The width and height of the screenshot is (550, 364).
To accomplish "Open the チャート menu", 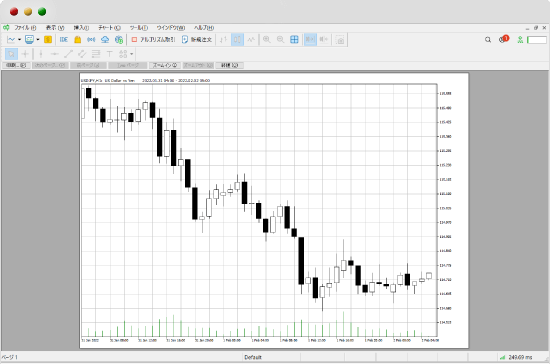I will (x=109, y=28).
